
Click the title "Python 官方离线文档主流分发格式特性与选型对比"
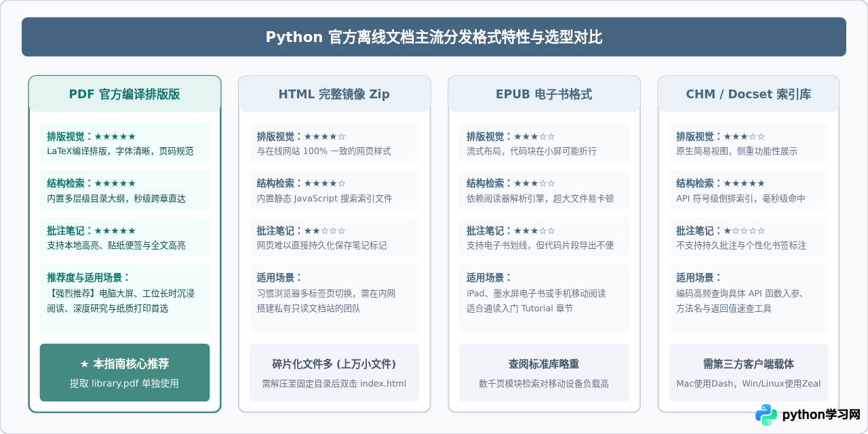(434, 37)
